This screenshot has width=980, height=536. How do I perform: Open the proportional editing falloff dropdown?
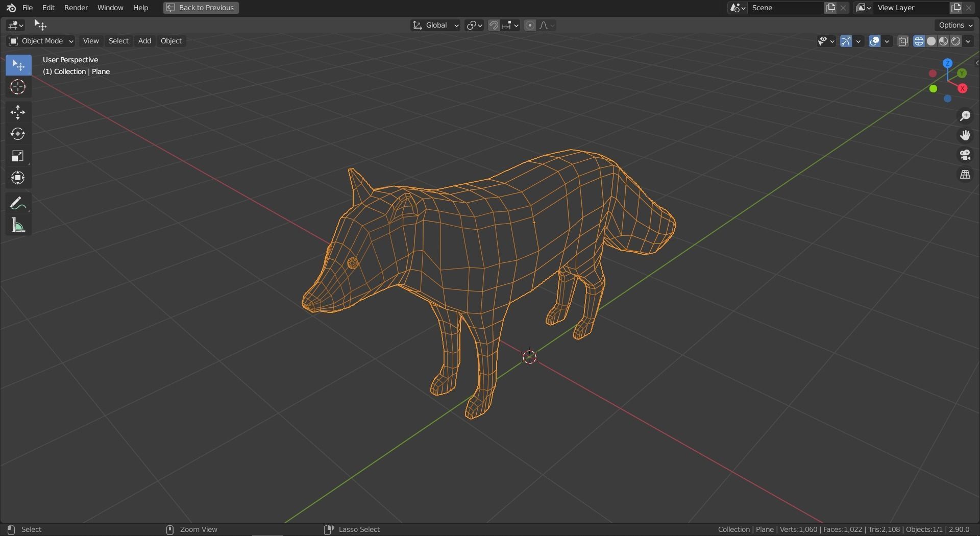pyautogui.click(x=547, y=25)
